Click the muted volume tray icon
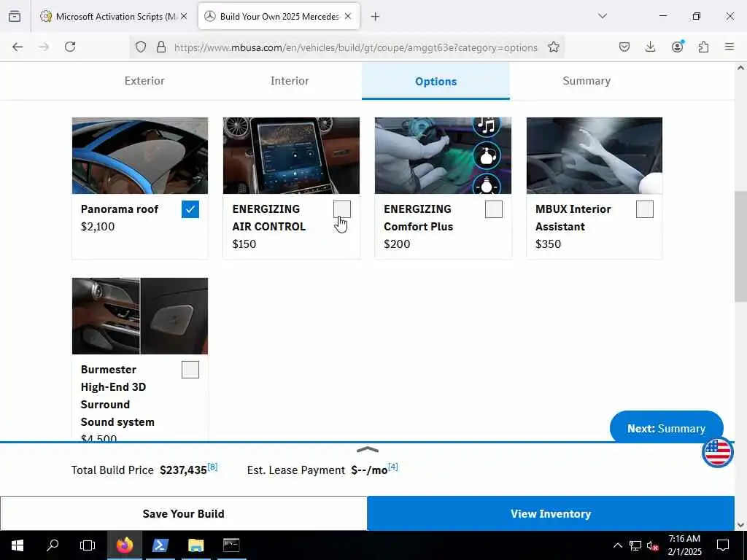The height and width of the screenshot is (560, 747). 653,545
